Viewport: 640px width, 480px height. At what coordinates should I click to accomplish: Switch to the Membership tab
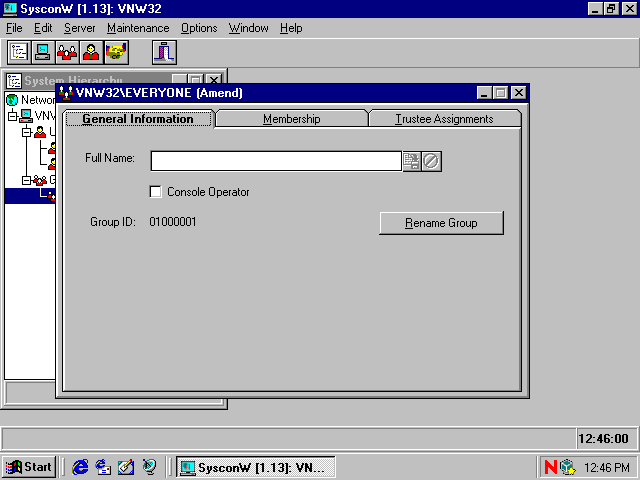[x=291, y=119]
